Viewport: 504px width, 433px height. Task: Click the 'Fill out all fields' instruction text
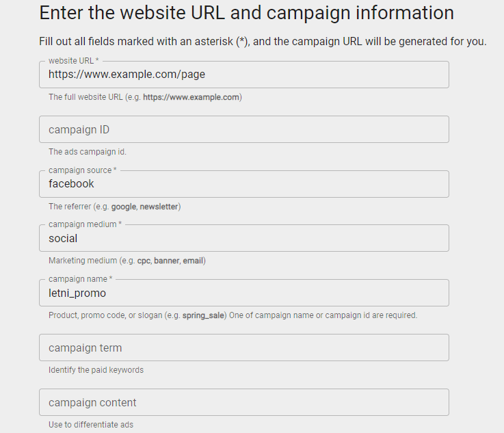point(263,42)
